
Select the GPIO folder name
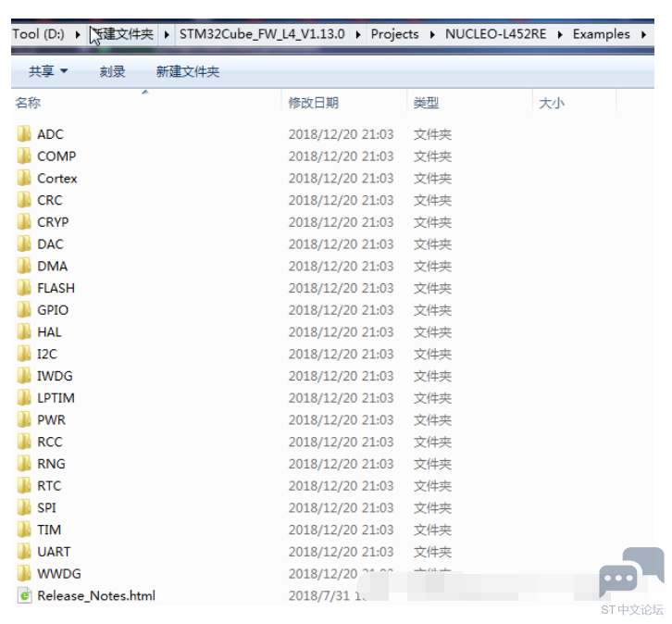53,310
